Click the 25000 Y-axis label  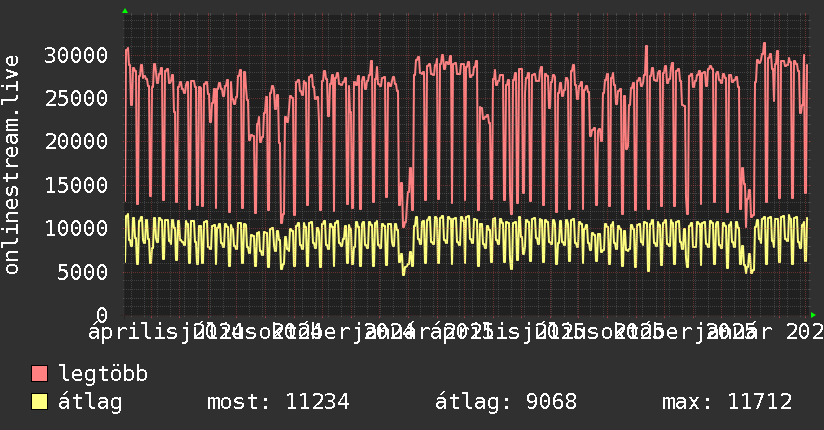point(78,97)
